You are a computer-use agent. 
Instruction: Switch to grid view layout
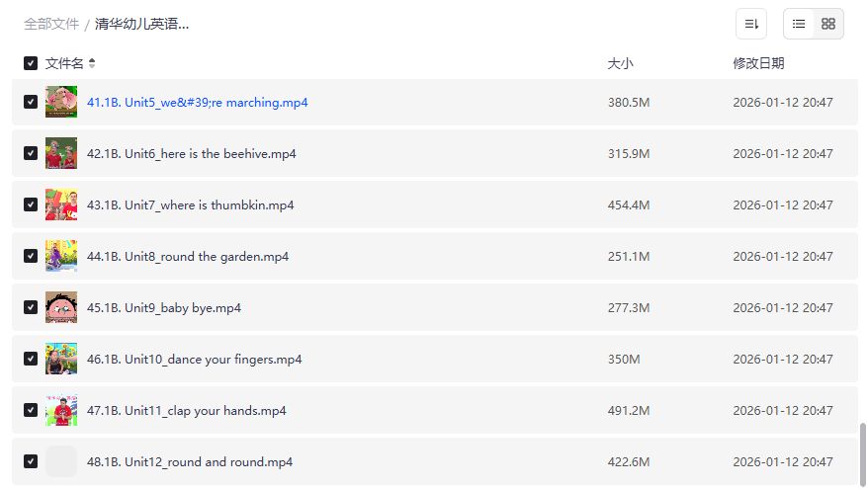pyautogui.click(x=828, y=24)
